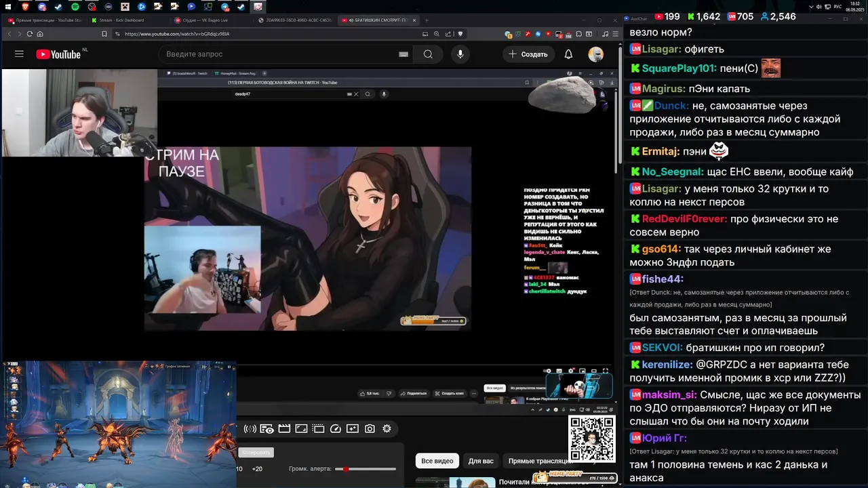Switch input language РУС indicator

(837, 6)
